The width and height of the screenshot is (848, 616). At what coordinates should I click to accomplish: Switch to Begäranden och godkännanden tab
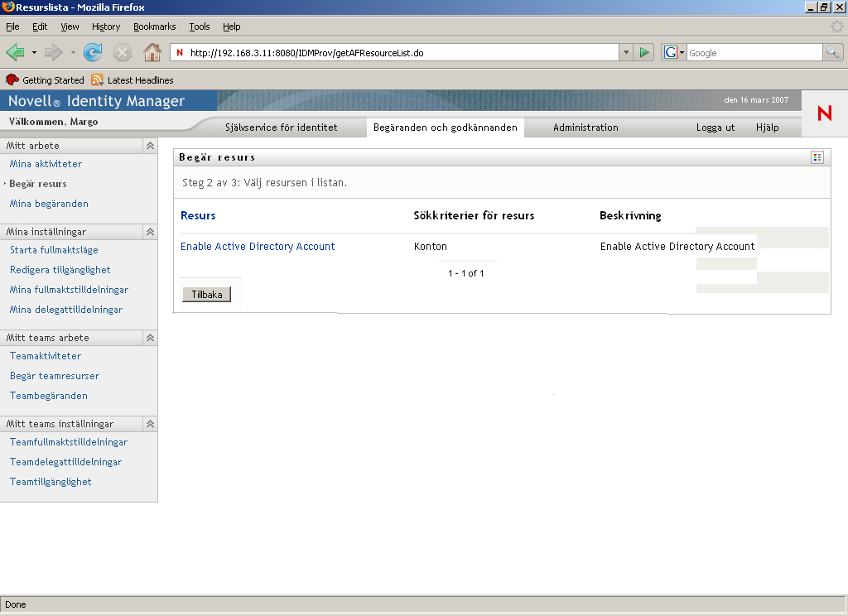pos(445,128)
